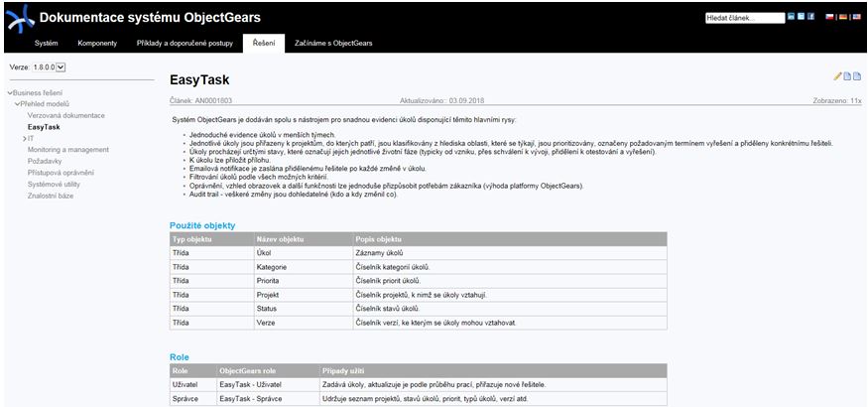
Task: Switch language using the Czech flag
Action: pos(829,17)
